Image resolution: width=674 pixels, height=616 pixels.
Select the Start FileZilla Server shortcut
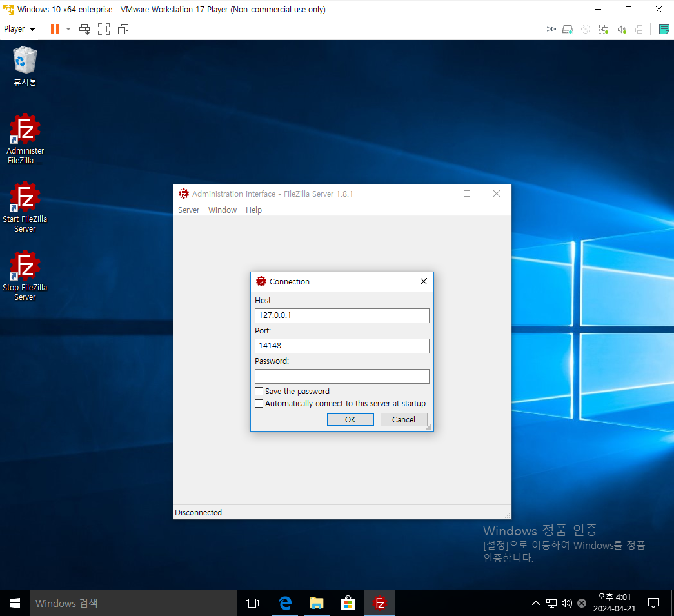tap(25, 207)
